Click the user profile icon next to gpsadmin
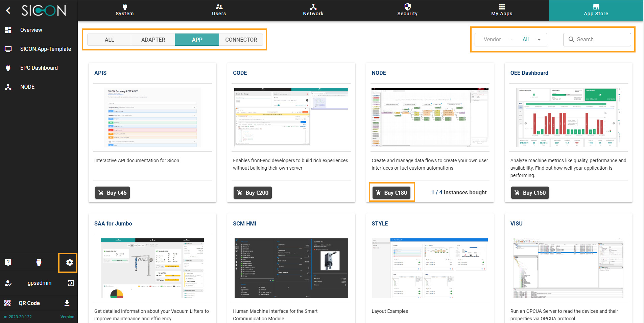 point(8,283)
